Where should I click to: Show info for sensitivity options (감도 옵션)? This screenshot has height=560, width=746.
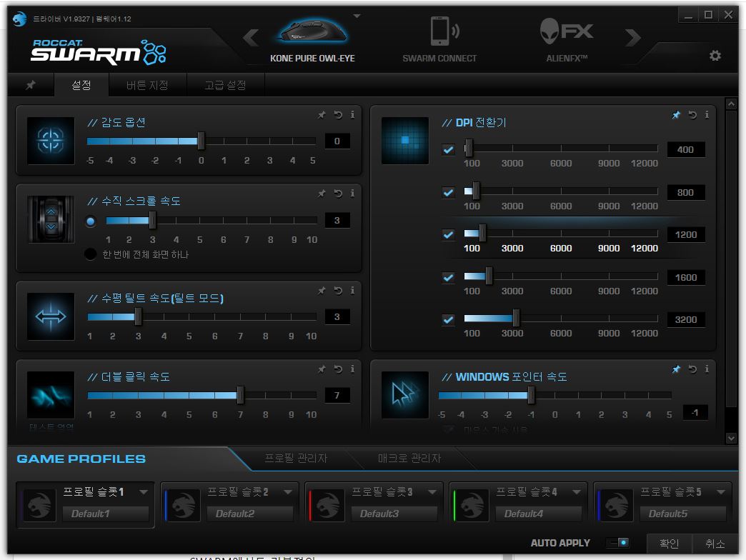tap(352, 114)
